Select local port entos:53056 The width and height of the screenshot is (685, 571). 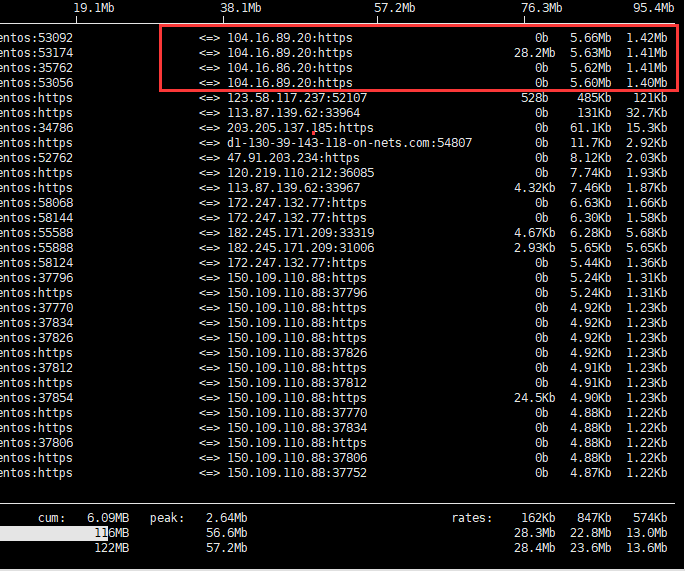point(36,83)
